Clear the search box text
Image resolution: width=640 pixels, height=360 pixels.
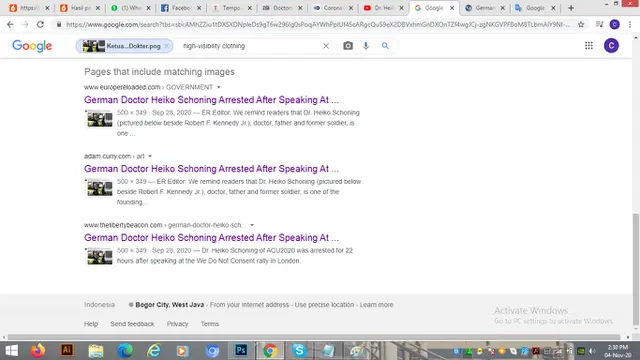326,46
